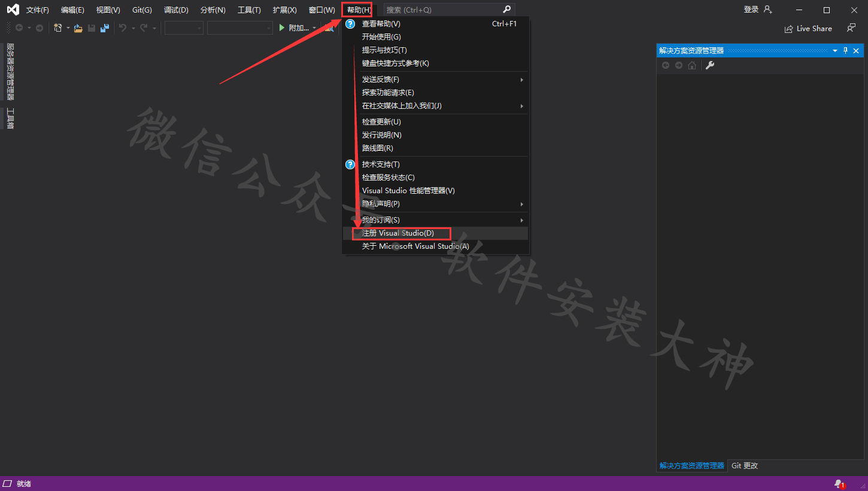The image size is (868, 491).
Task: Open the 窗口(W) menu
Action: [322, 10]
